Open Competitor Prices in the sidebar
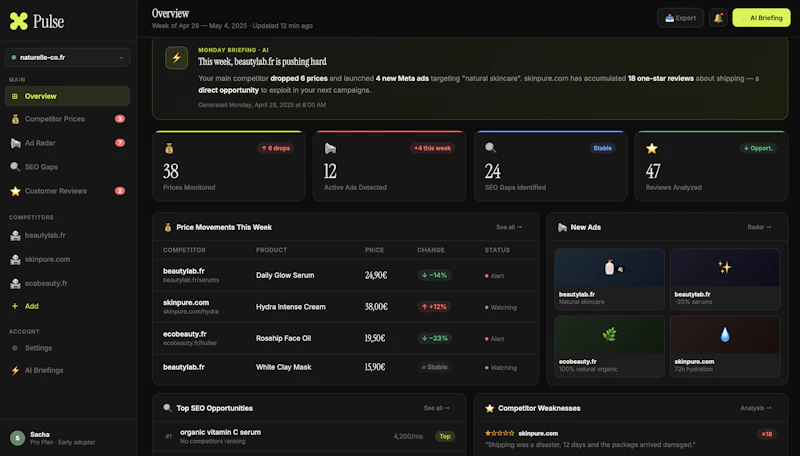Screen dimensions: 800x456 tap(67, 119)
